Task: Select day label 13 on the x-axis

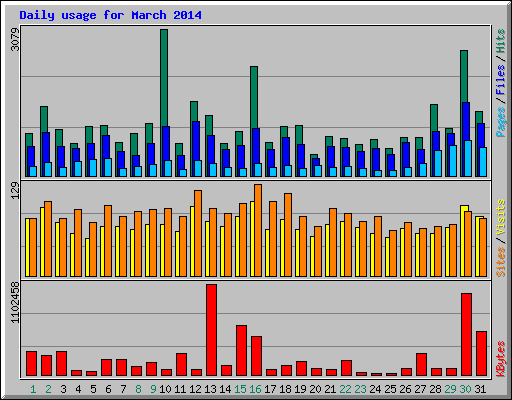Action: (210, 389)
